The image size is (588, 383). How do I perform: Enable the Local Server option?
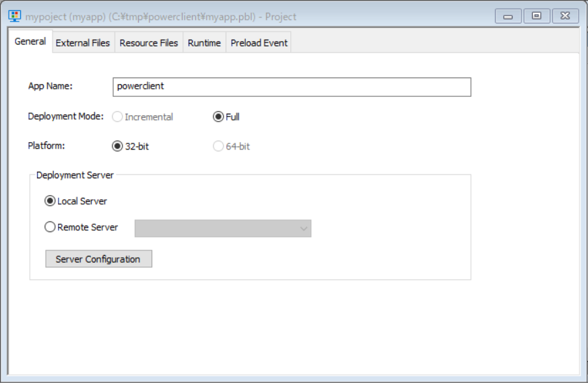pos(51,201)
